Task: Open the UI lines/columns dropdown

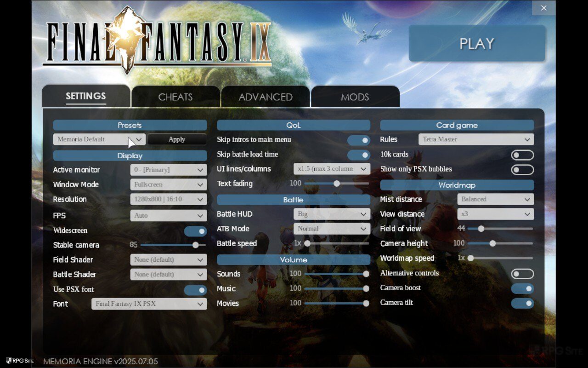Action: coord(332,169)
